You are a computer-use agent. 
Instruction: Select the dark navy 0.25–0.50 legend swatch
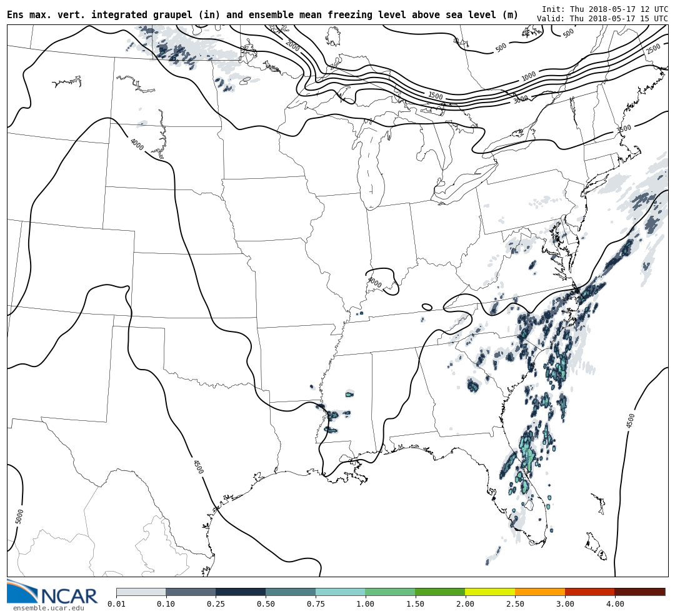click(x=241, y=592)
